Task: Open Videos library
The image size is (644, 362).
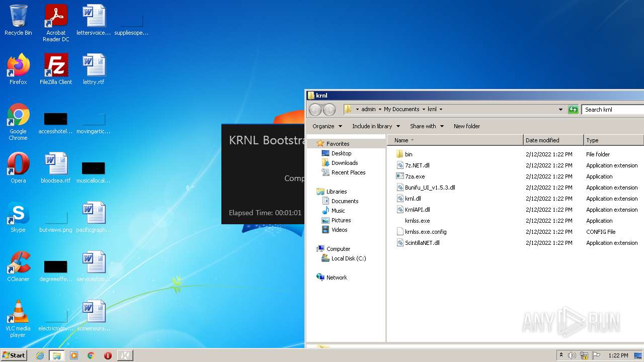Action: tap(339, 230)
